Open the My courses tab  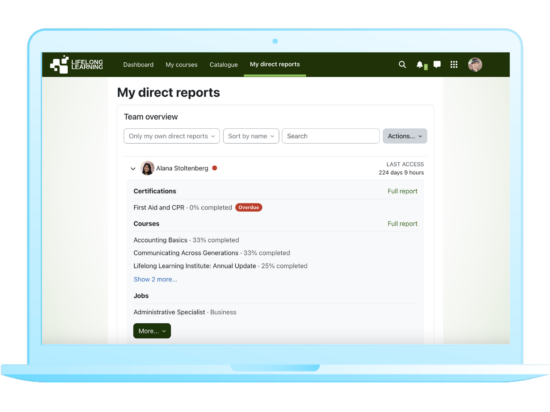tap(181, 65)
